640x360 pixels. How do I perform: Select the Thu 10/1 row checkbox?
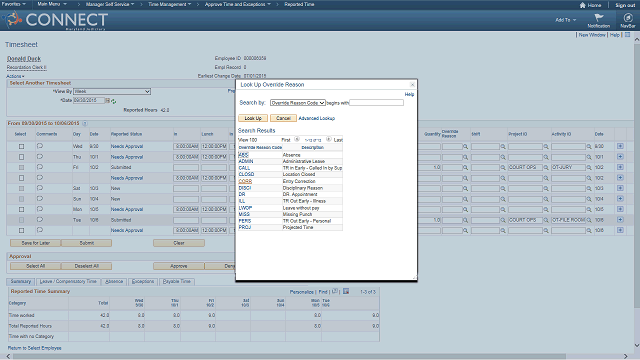click(22, 157)
